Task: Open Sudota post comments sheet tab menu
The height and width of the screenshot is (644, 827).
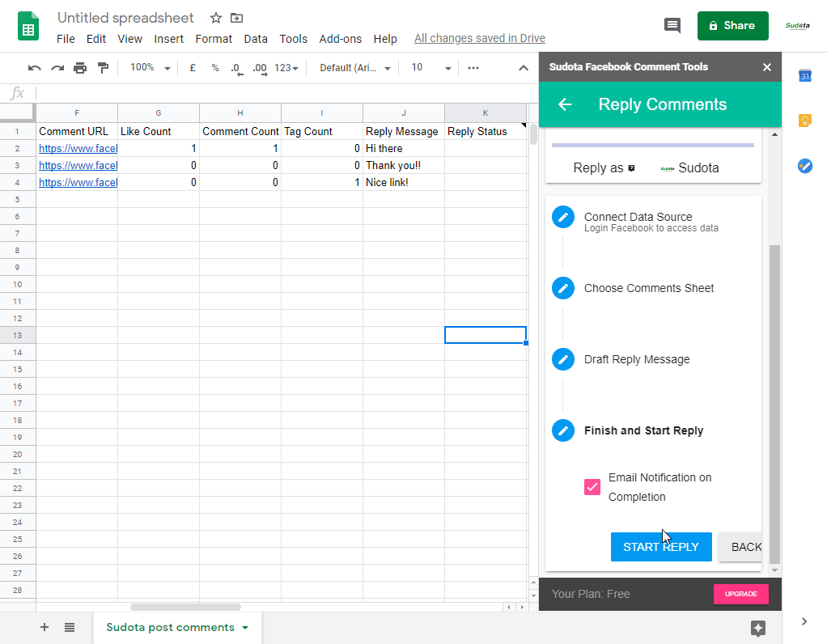Action: point(245,628)
